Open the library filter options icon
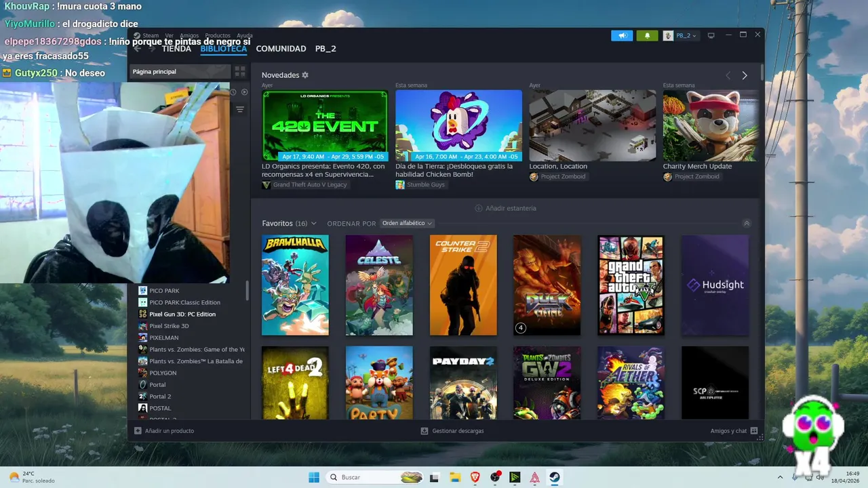This screenshot has height=488, width=868. [x=240, y=109]
